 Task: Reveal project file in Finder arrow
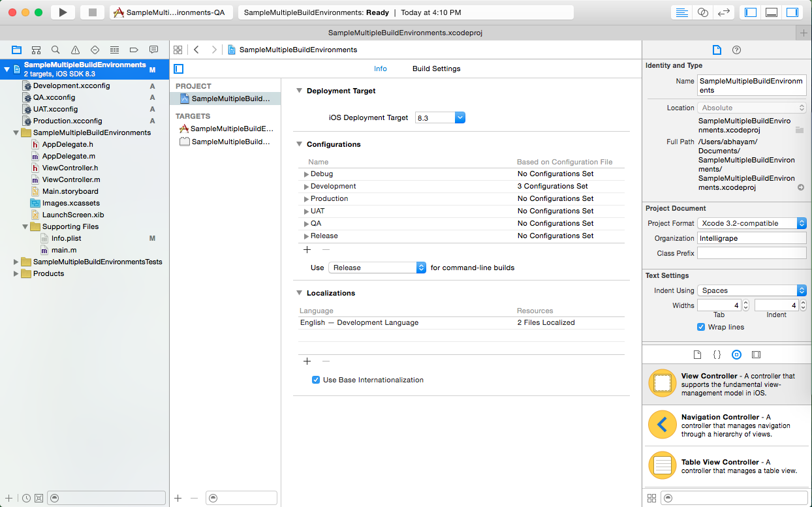(x=801, y=187)
